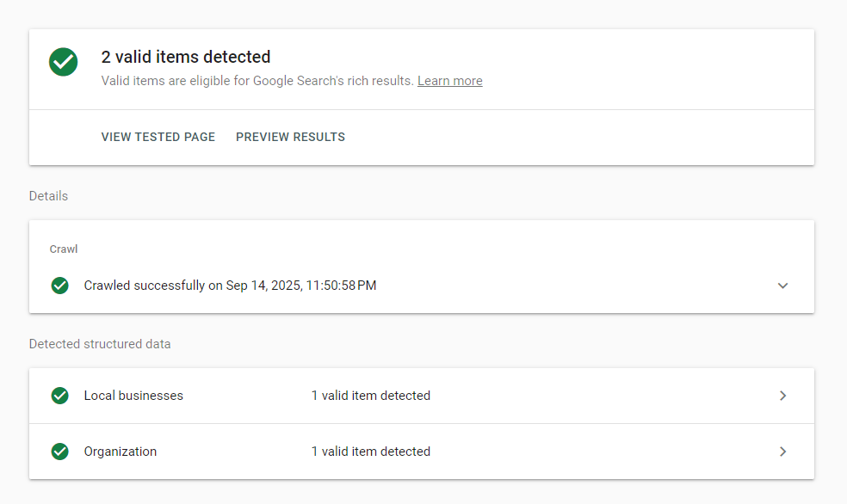Expand the Crawl details chevron
This screenshot has height=504, width=847.
(782, 286)
